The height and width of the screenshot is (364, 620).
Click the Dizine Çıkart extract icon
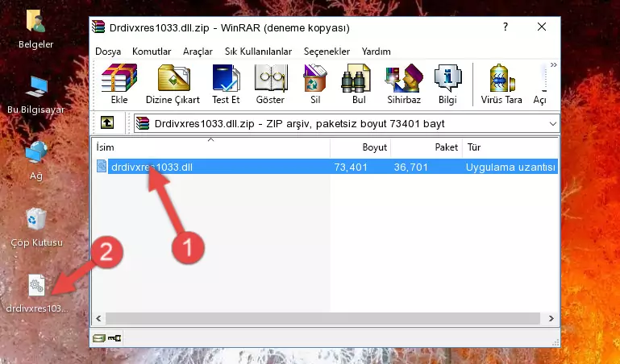(173, 84)
